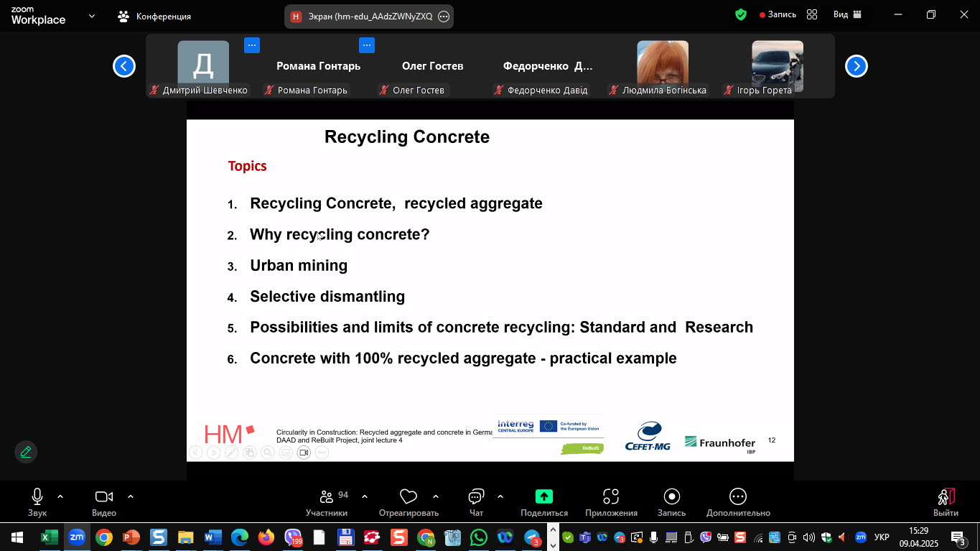
Task: Open the Вид layout menu
Action: tap(847, 14)
